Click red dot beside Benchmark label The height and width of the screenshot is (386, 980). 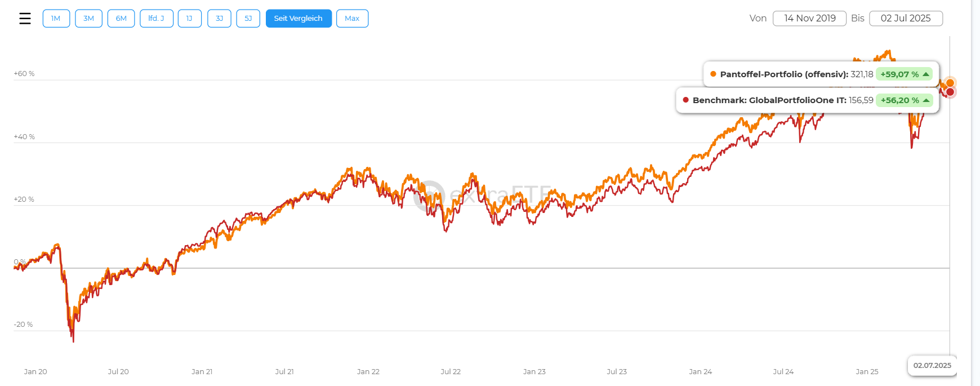pos(685,100)
